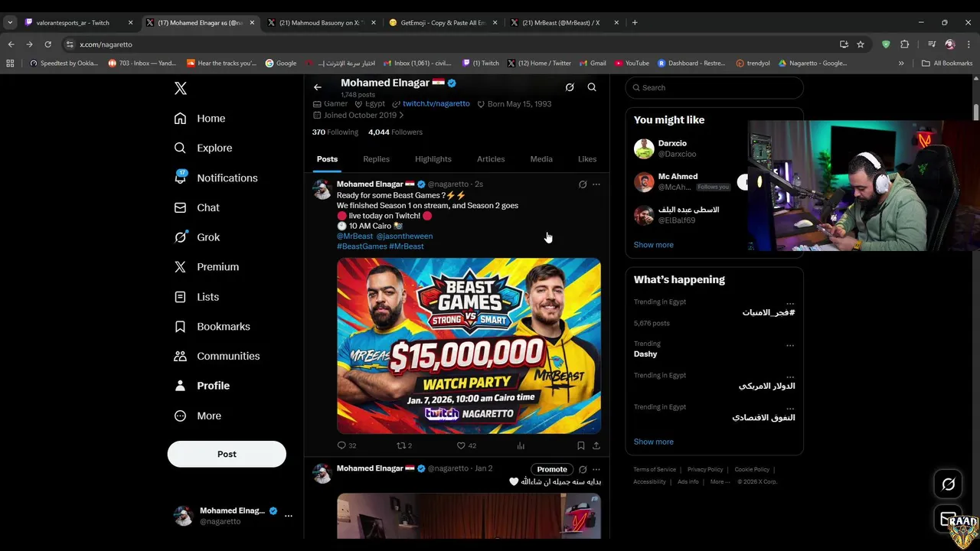Switch to the Posts tab
Viewport: 980px width, 551px height.
tap(327, 159)
